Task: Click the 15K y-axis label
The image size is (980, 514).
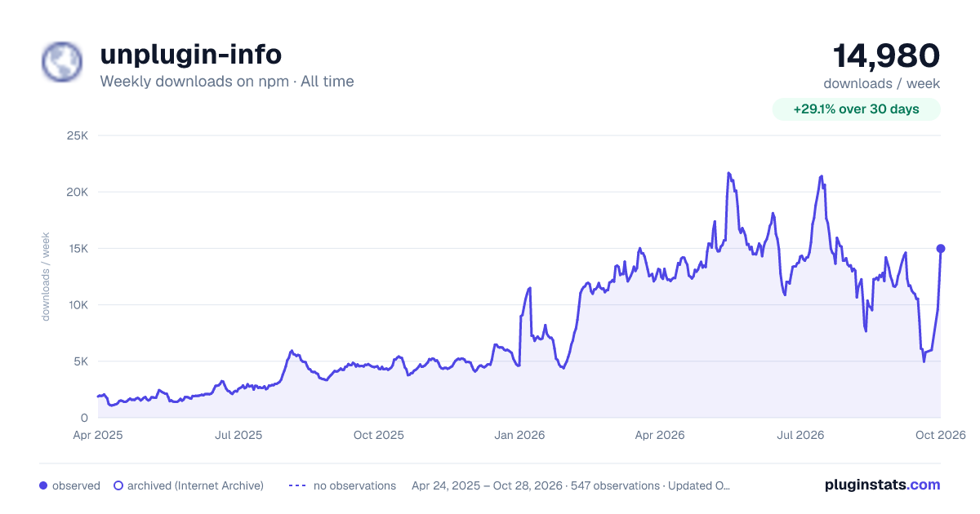Action: [x=78, y=248]
